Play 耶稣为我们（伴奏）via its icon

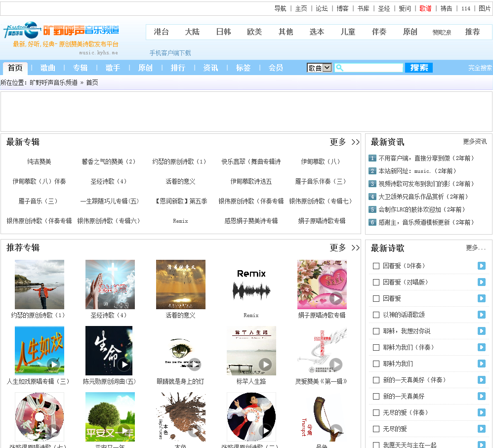481,347
